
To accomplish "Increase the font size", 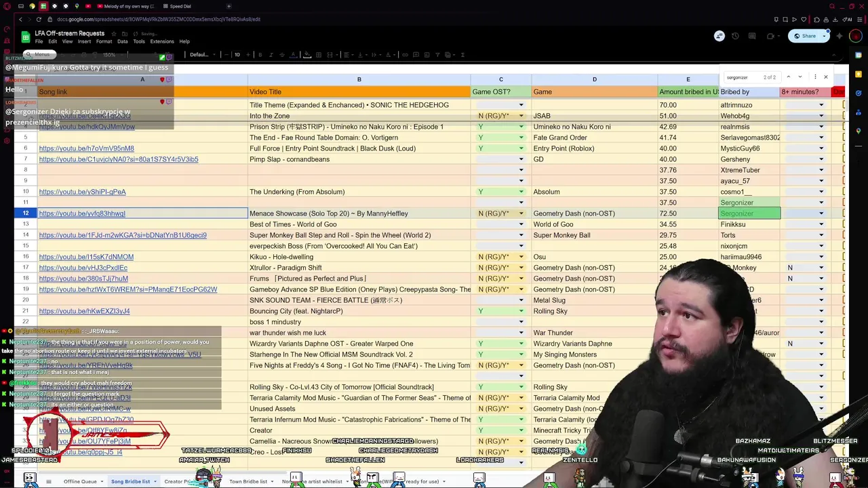I will [x=248, y=55].
